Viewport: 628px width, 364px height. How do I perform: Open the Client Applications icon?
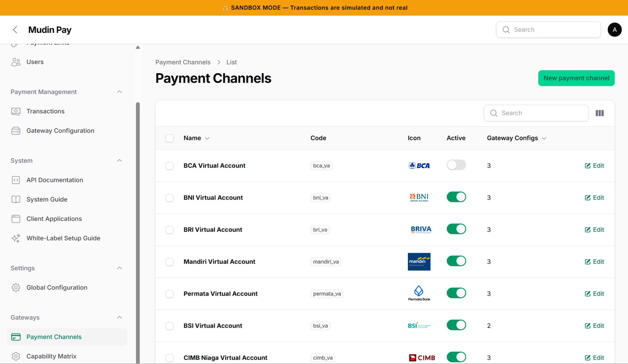point(16,219)
